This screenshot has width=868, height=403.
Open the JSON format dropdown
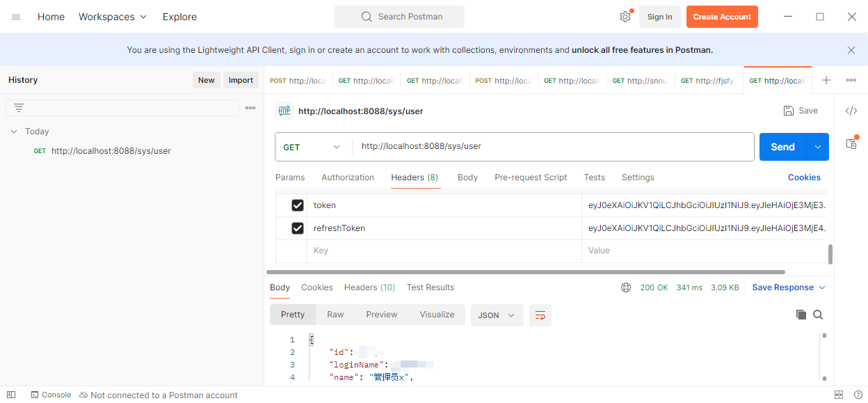[497, 315]
